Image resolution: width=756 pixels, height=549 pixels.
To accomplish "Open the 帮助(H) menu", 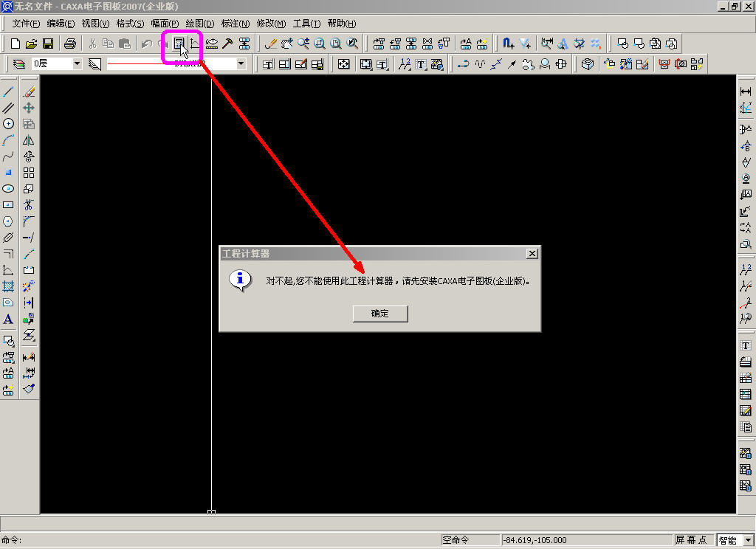I will [x=341, y=23].
